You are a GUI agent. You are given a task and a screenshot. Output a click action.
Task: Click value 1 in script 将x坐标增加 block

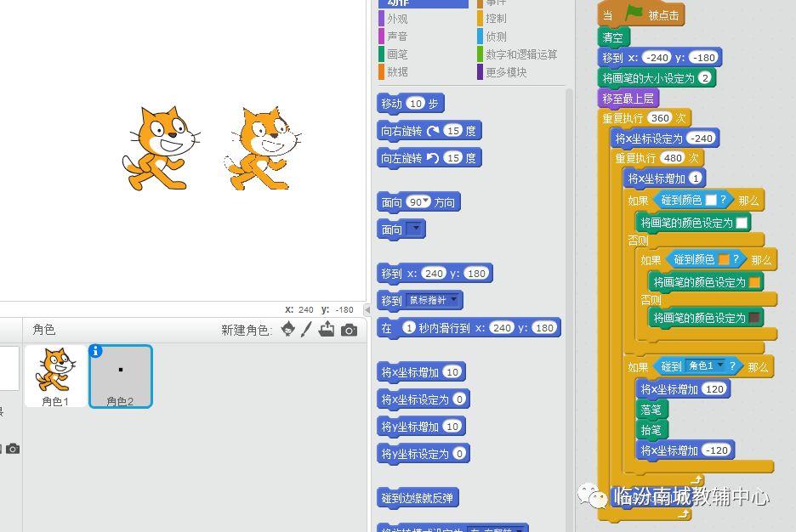point(696,178)
